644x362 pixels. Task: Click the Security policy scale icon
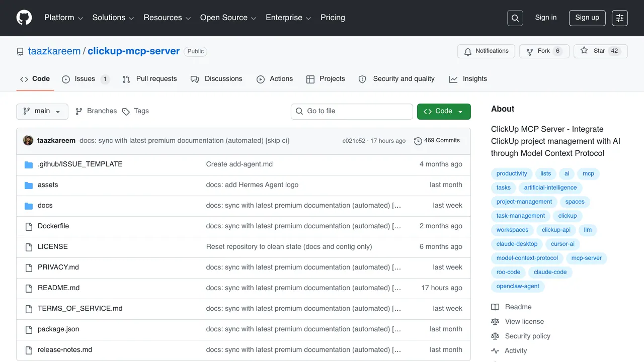495,336
